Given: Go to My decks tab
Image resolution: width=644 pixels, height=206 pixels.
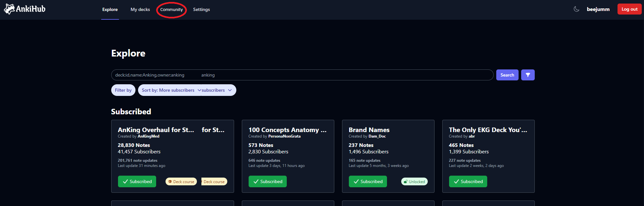Looking at the screenshot, I should tap(140, 9).
